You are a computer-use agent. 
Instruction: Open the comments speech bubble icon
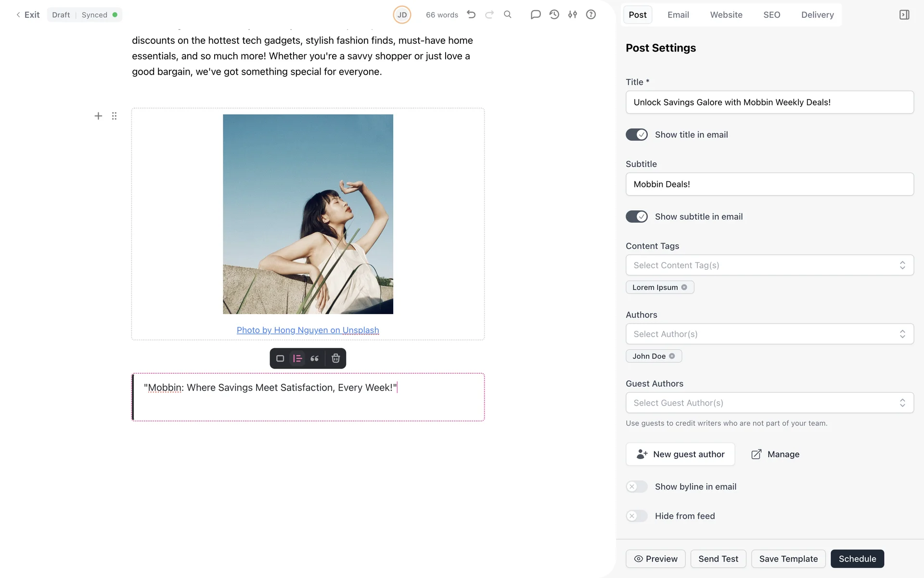[x=535, y=14]
